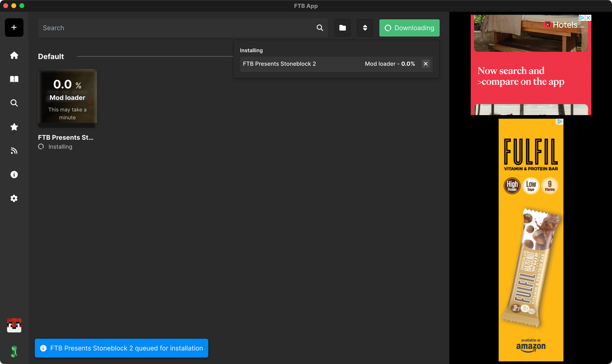Click the AdChoices icon on Fulfil ad
Viewport: 612px width, 364px height.
pos(560,122)
